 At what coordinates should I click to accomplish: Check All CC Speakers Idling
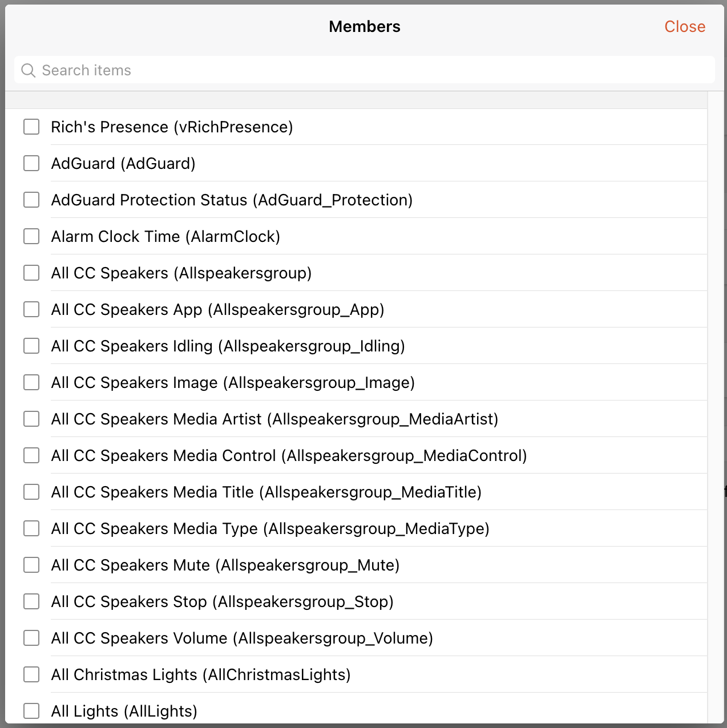coord(31,346)
